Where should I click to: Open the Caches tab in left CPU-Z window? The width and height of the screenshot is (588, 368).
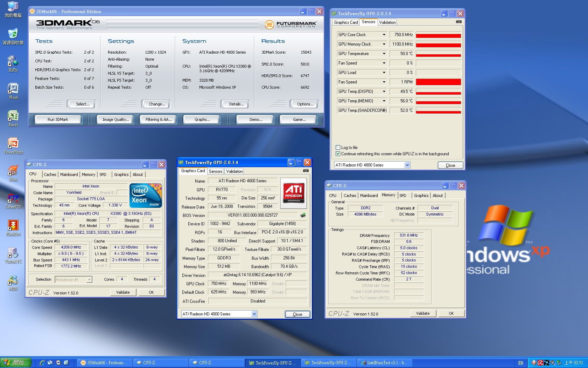click(50, 174)
